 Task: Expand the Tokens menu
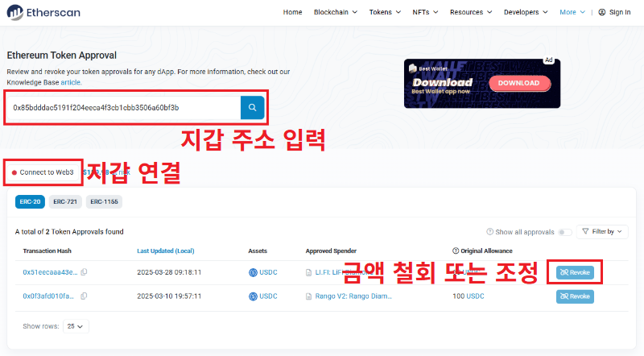tap(385, 12)
